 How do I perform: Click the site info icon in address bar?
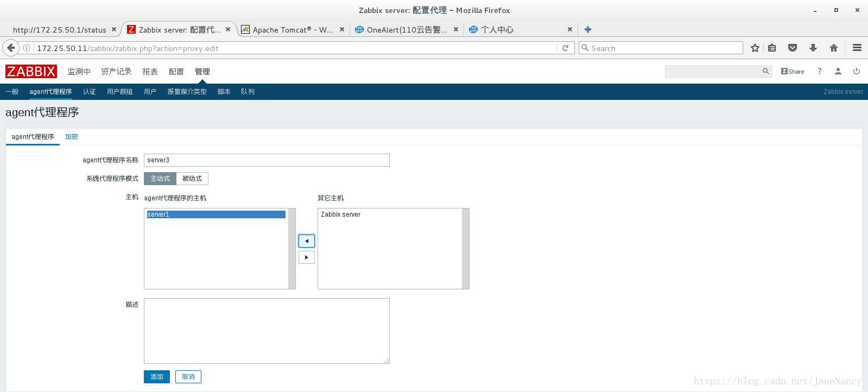pos(27,48)
